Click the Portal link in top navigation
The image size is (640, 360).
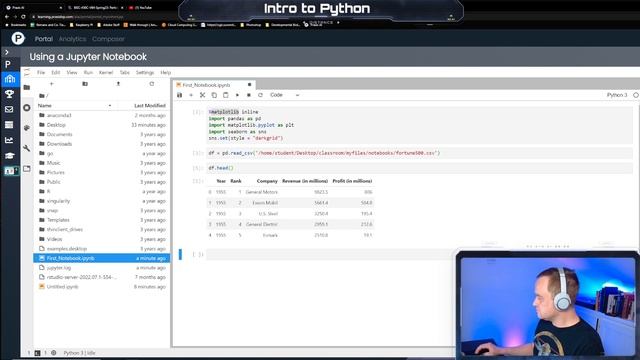click(x=44, y=39)
